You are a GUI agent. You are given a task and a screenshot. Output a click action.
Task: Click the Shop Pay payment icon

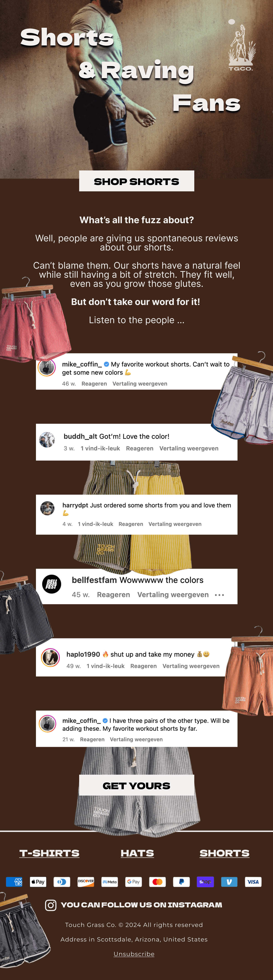pyautogui.click(x=205, y=882)
